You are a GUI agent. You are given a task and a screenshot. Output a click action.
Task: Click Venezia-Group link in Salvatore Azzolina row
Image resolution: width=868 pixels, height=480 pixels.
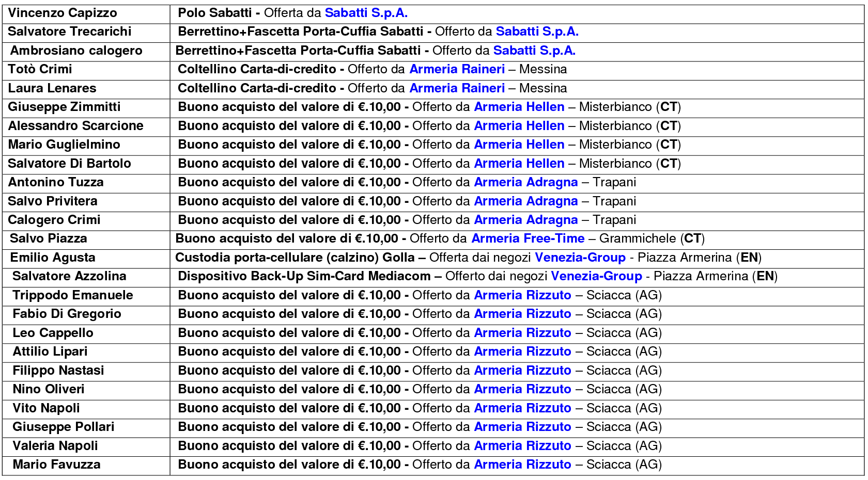coord(596,276)
